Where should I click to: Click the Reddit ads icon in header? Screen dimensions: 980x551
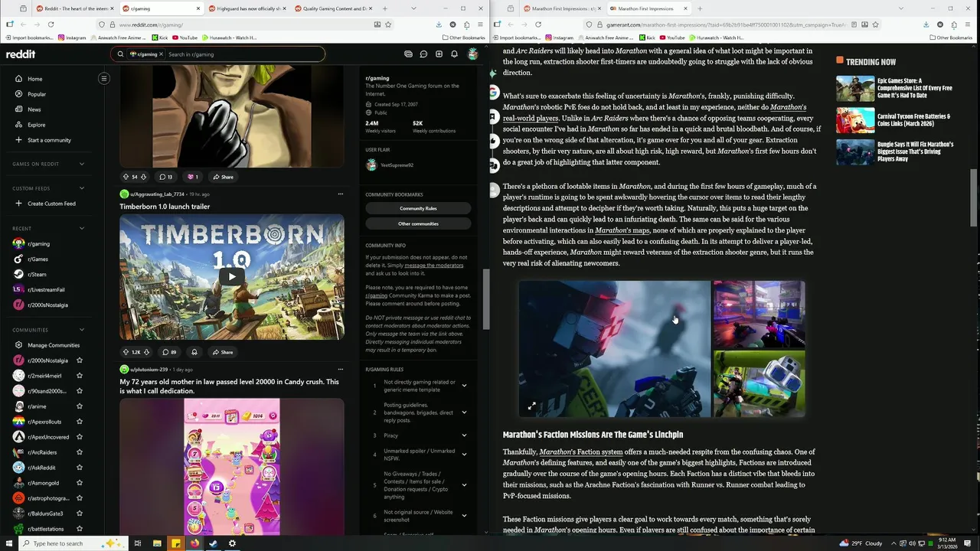click(408, 54)
